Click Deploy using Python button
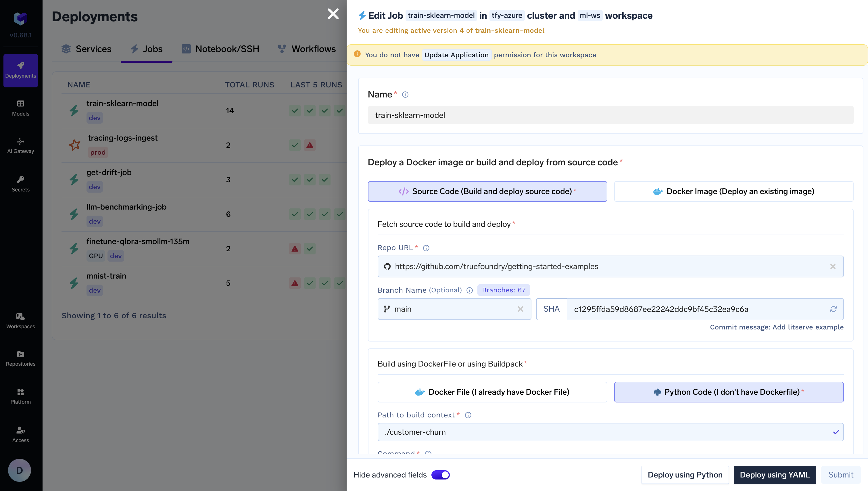The image size is (868, 491). coord(685,475)
